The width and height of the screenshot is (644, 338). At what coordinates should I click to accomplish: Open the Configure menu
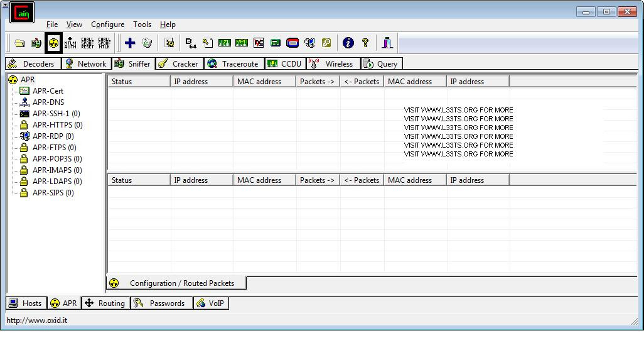pos(107,25)
